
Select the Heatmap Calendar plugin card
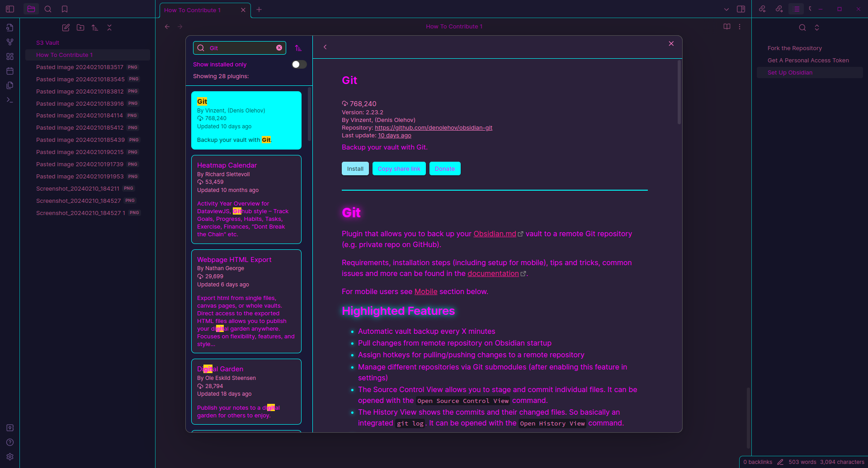pos(246,199)
